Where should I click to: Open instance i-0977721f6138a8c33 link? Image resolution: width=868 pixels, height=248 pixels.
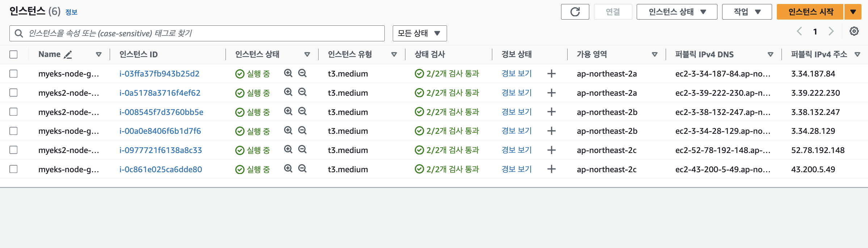[161, 150]
